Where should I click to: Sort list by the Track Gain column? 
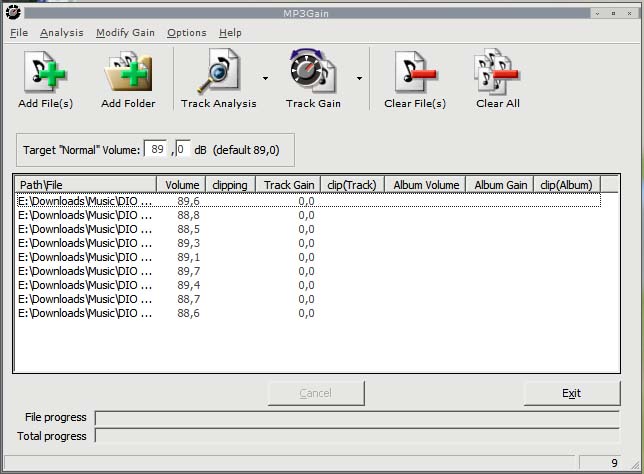click(288, 185)
